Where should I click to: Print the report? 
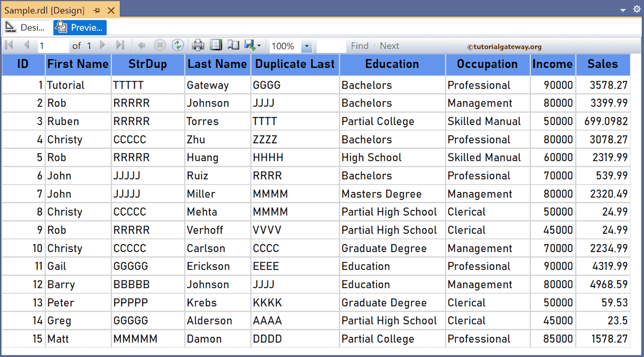(198, 45)
